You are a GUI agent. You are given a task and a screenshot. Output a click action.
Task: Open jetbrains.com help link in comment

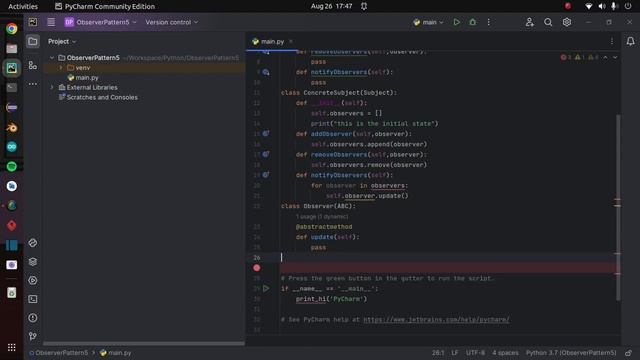click(436, 320)
